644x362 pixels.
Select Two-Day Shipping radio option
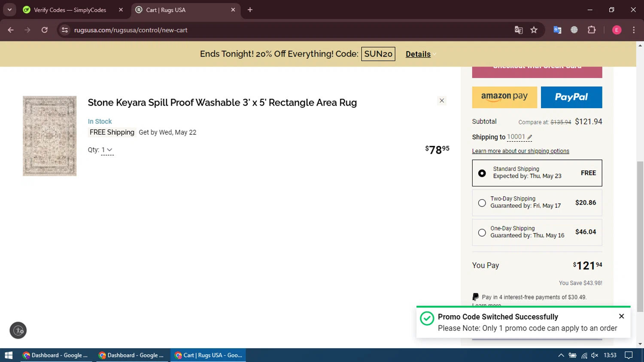click(x=482, y=203)
